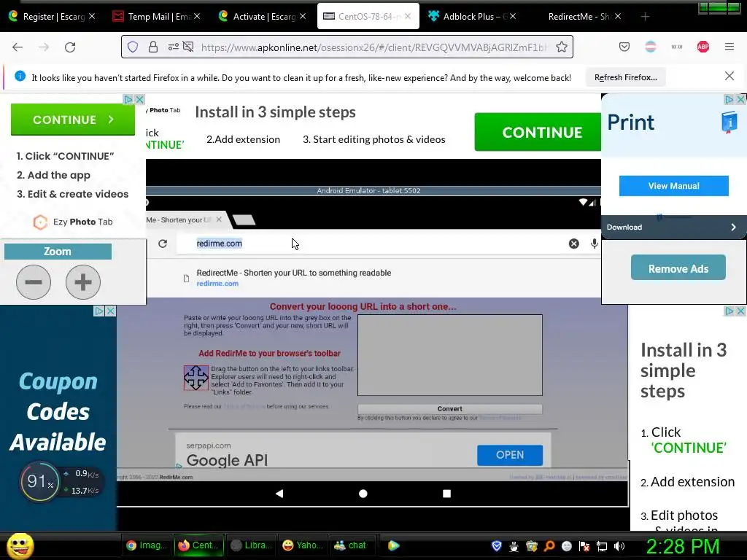Click the orange magnifier tray icon

coord(549,546)
